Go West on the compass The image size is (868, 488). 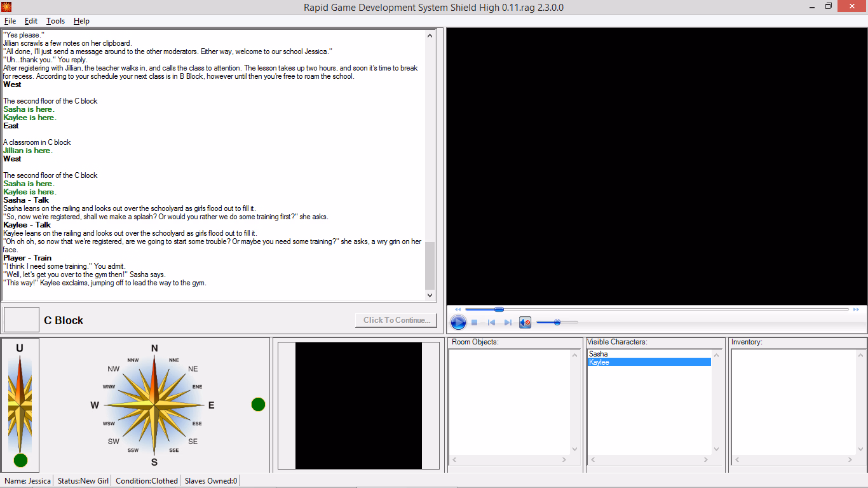[x=95, y=405]
